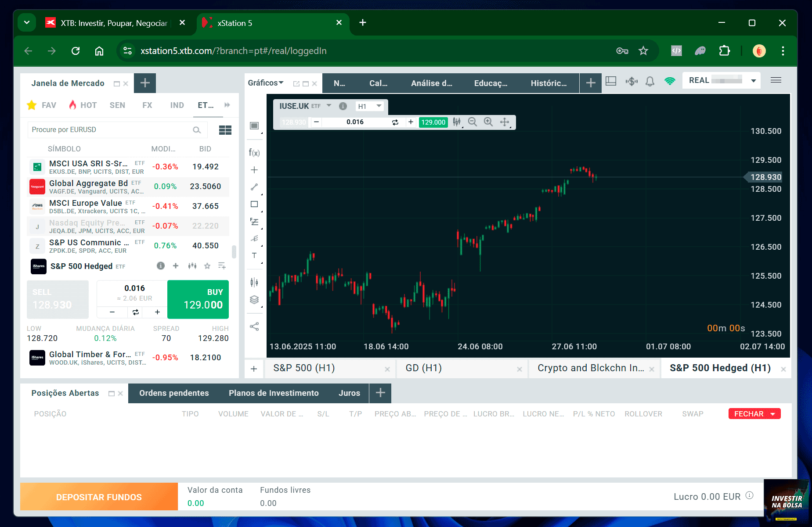
Task: Close the Crypto and Blckchn chart tab
Action: (x=652, y=369)
